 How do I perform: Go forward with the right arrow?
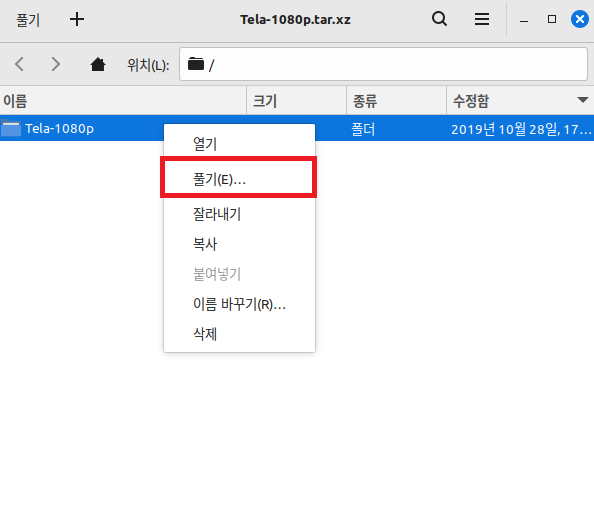pos(56,64)
